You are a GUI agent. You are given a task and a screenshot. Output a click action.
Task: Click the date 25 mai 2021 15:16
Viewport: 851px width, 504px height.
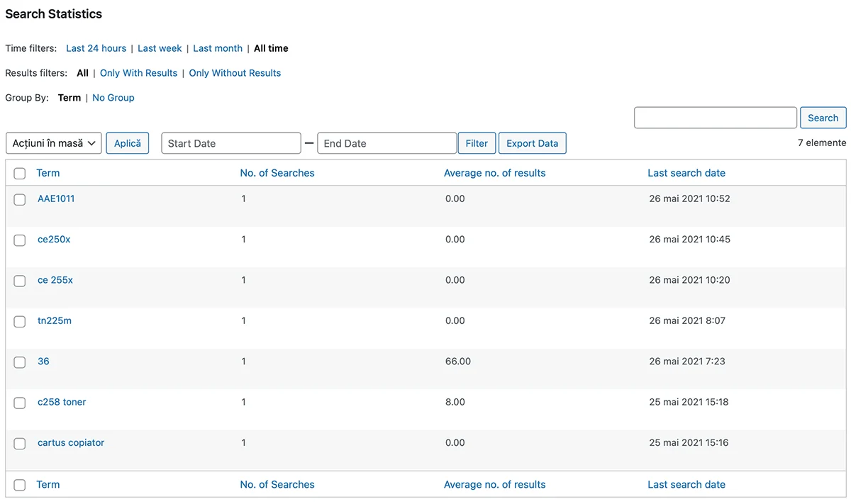tap(689, 442)
